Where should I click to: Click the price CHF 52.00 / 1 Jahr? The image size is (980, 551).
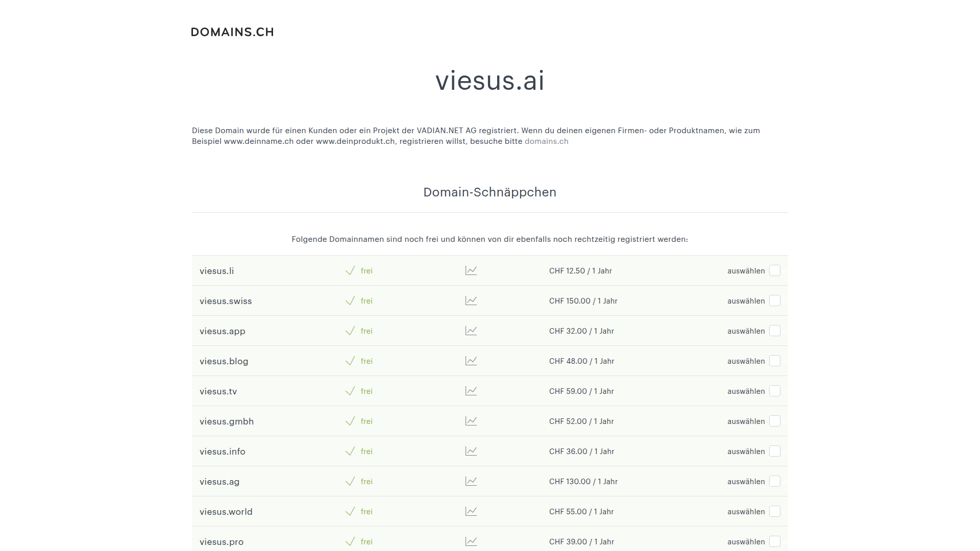click(x=581, y=421)
